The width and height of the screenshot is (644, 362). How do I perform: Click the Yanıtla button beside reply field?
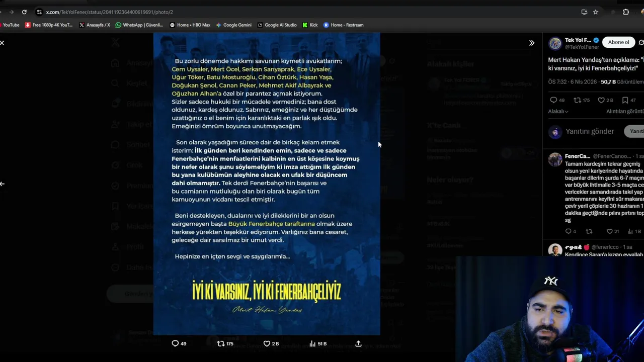[x=635, y=131]
